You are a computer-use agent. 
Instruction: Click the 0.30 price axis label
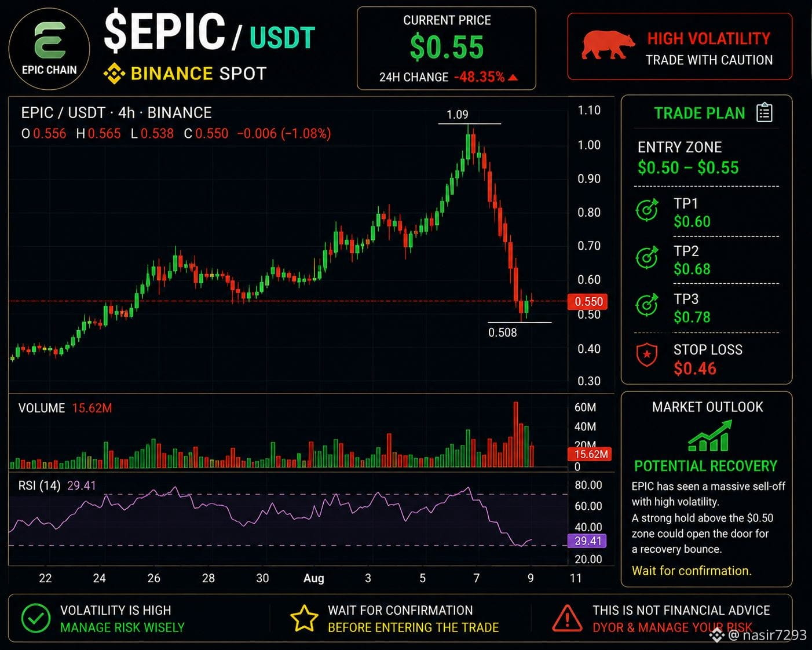(x=589, y=381)
